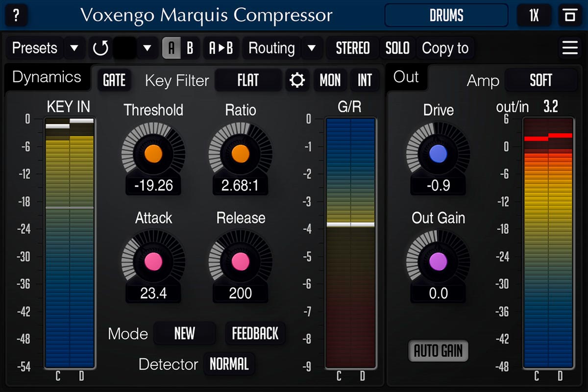Copy state with the A▸B button
Viewport: 588px width, 392px height.
click(221, 49)
